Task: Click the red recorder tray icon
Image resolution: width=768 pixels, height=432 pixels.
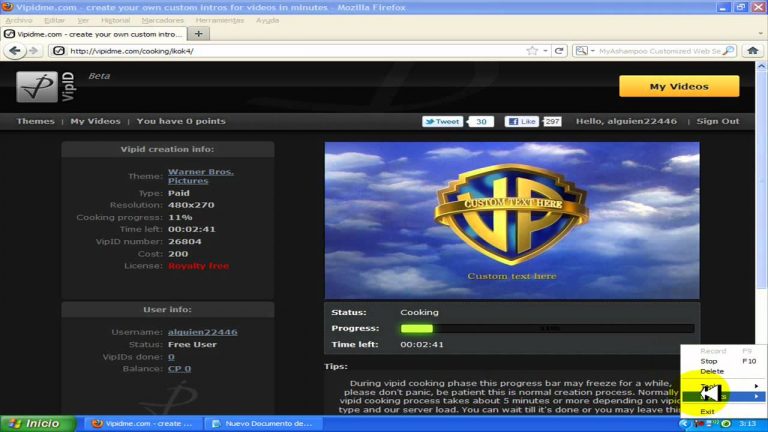Action: click(700, 423)
